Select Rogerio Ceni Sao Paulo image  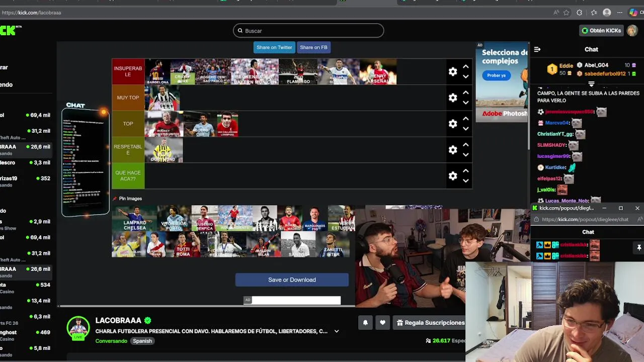click(212, 72)
